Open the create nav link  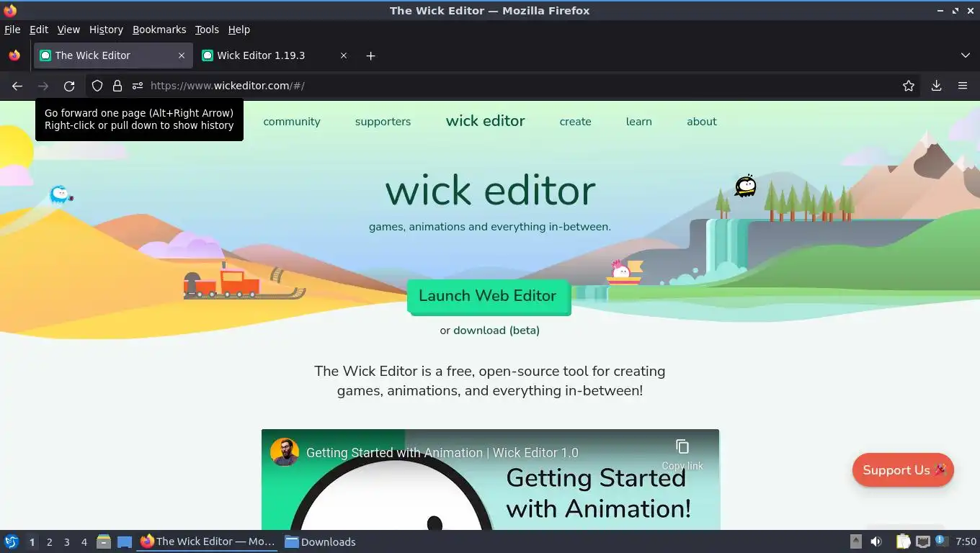click(x=575, y=122)
